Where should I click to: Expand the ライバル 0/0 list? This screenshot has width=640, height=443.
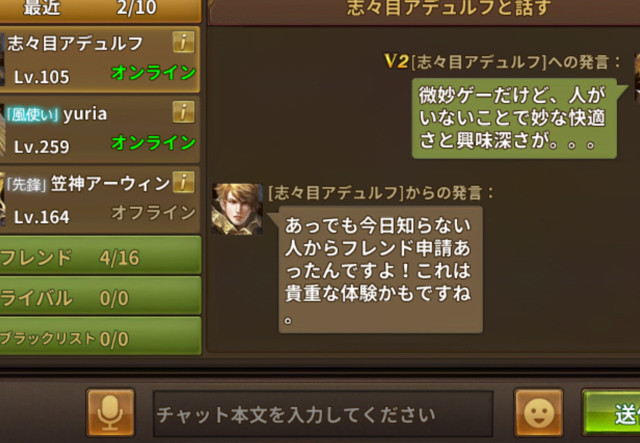100,296
